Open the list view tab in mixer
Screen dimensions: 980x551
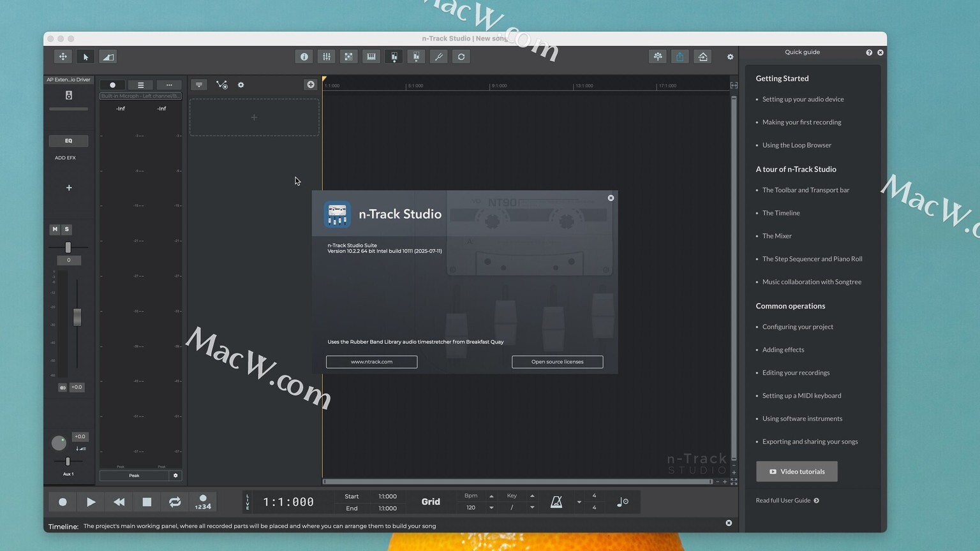point(140,85)
